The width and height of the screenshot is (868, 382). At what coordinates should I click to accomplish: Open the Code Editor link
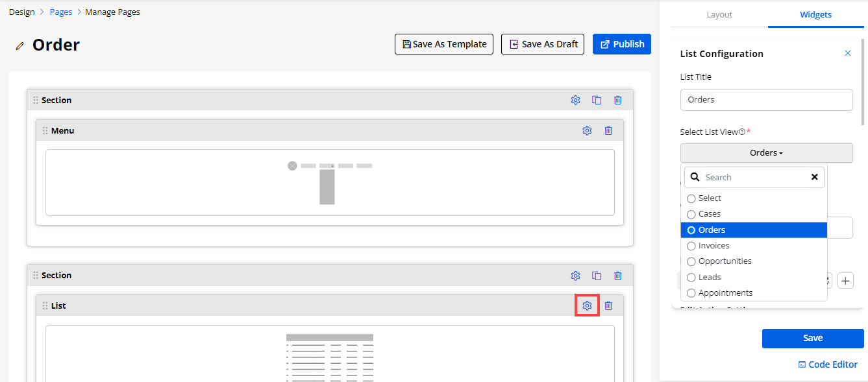coord(828,364)
